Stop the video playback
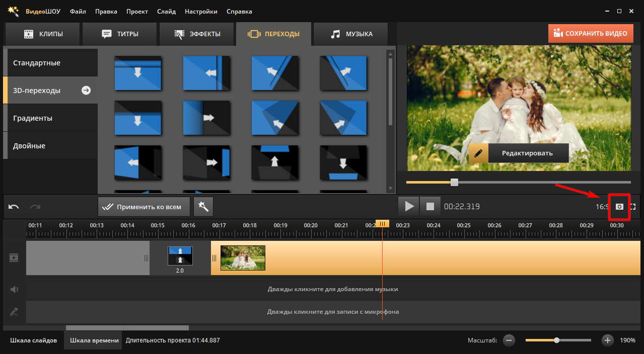 430,207
